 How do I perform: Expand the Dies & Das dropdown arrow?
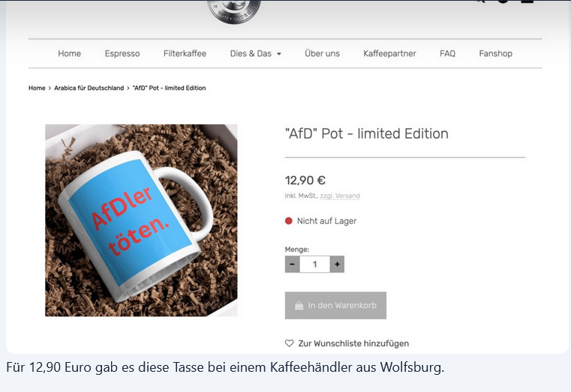click(x=279, y=54)
